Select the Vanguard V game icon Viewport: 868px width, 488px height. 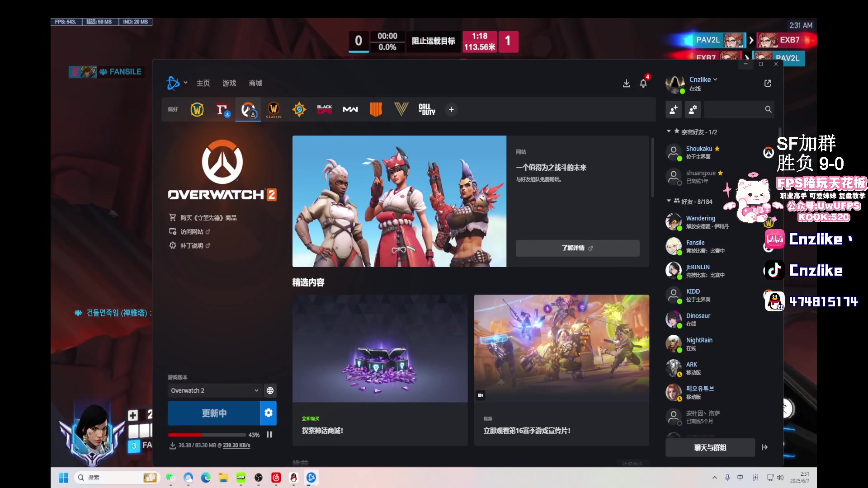tap(401, 109)
